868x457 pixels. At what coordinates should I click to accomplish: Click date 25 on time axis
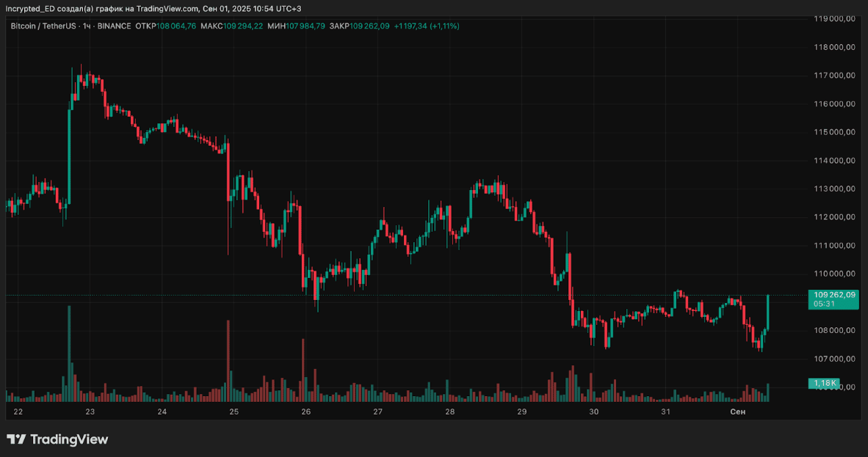[234, 412]
